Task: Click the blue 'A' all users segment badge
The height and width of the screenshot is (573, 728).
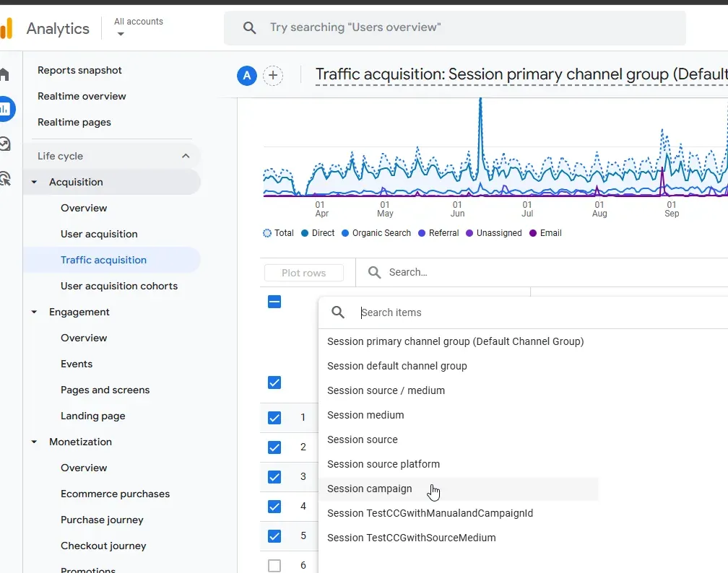Action: 247,75
